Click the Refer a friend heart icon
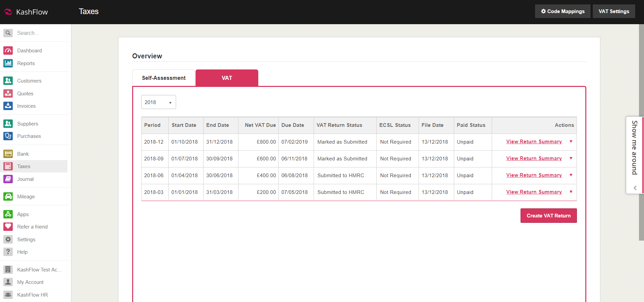The image size is (644, 302). pos(8,227)
